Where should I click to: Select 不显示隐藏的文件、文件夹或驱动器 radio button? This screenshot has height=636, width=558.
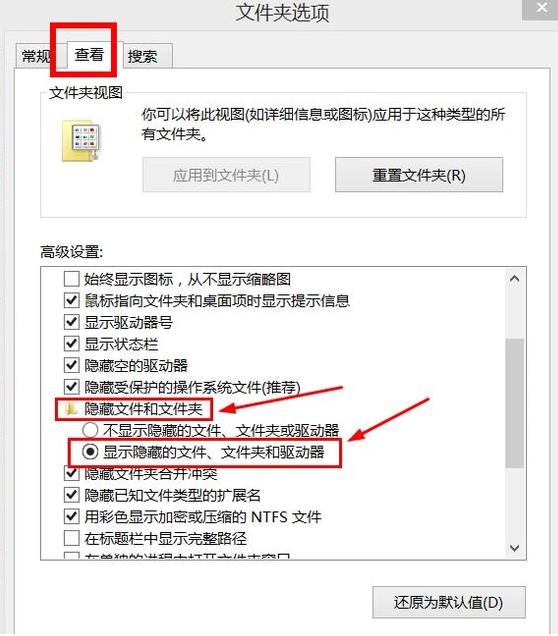pos(90,430)
